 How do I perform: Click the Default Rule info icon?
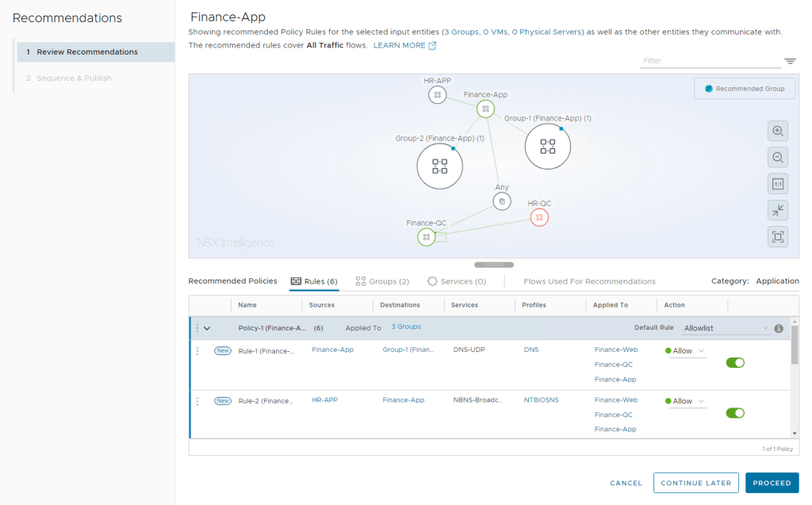pos(779,328)
